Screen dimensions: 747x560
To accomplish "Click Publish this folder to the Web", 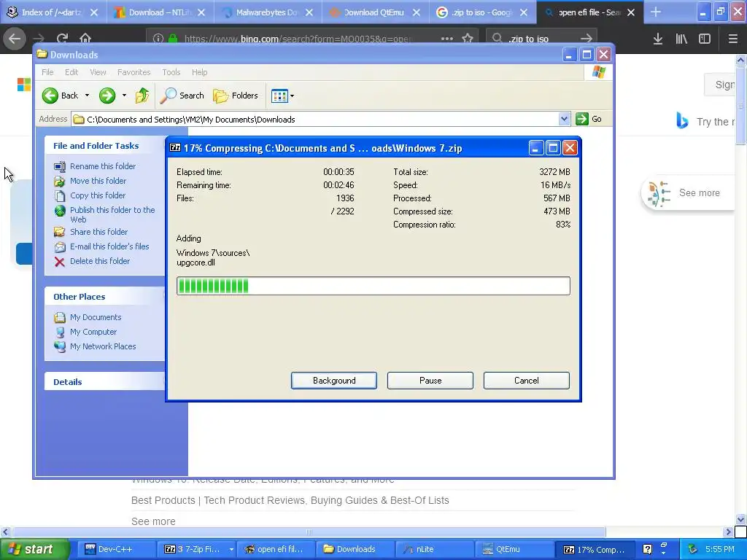I will tap(112, 215).
